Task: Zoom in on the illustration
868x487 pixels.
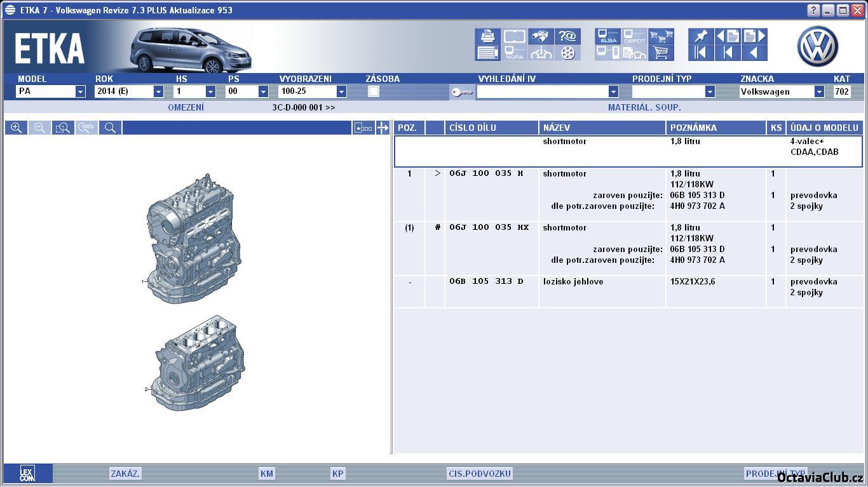Action: coord(17,128)
